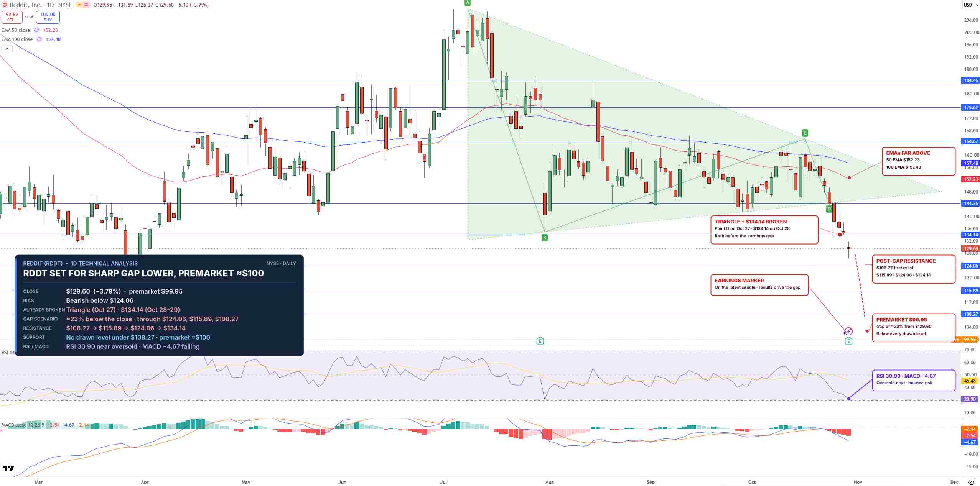This screenshot has height=486, width=980.
Task: Click the 124.06 price level label
Action: [x=971, y=266]
